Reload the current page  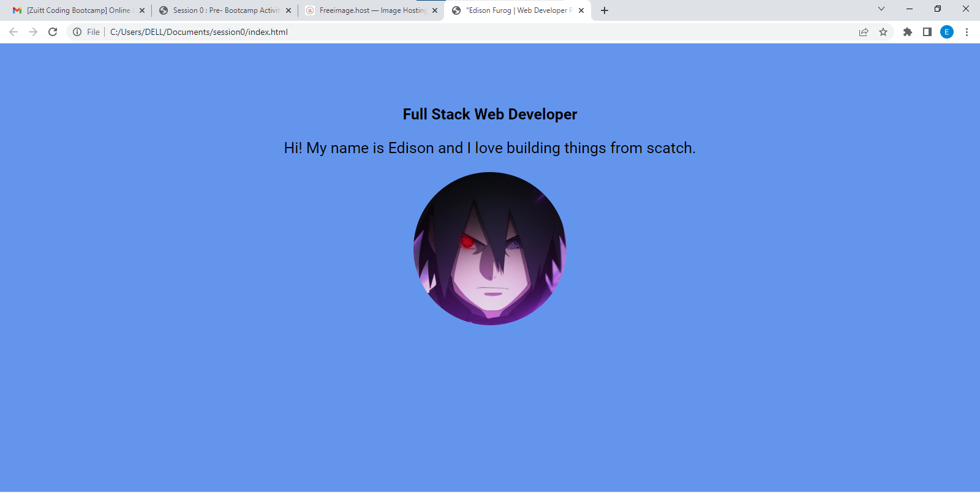point(53,32)
